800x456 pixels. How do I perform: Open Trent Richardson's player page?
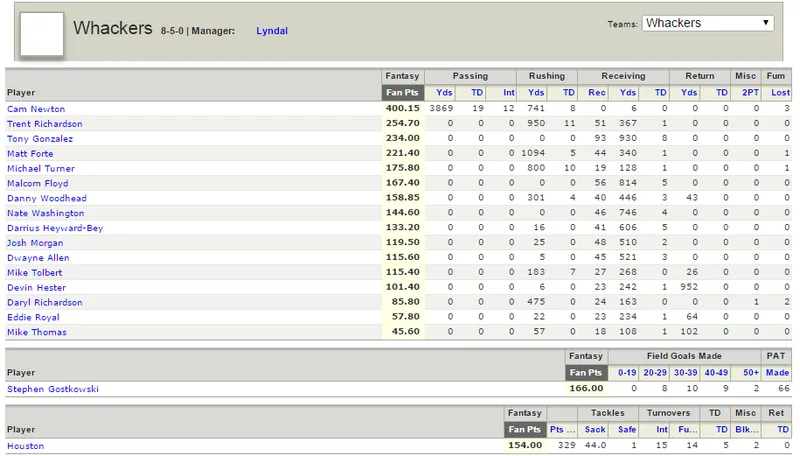44,123
